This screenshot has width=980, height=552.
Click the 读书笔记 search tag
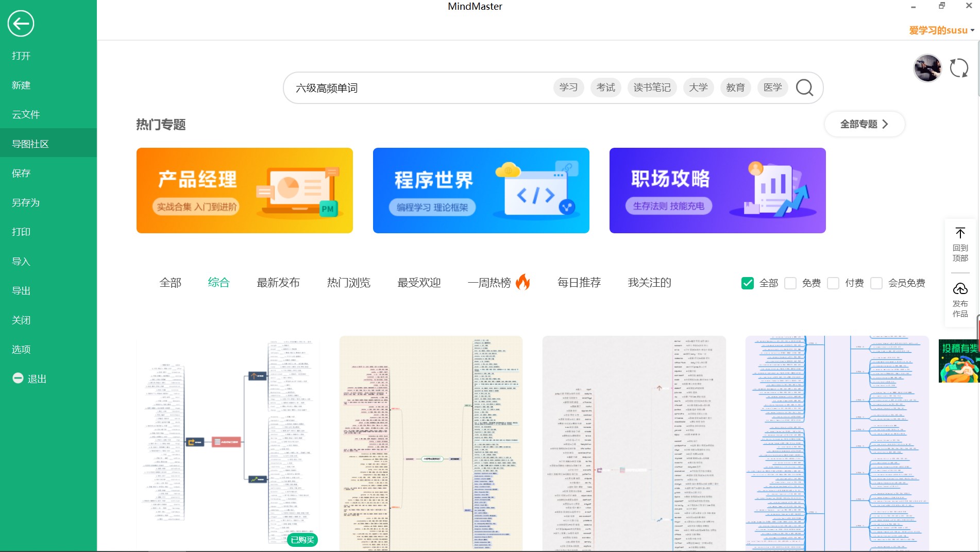point(652,88)
